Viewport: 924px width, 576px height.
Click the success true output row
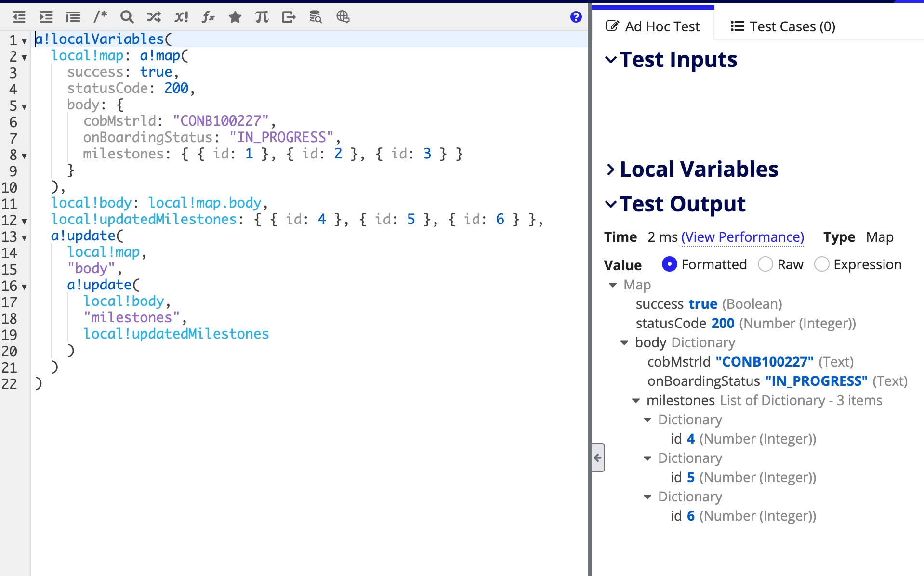coord(709,304)
